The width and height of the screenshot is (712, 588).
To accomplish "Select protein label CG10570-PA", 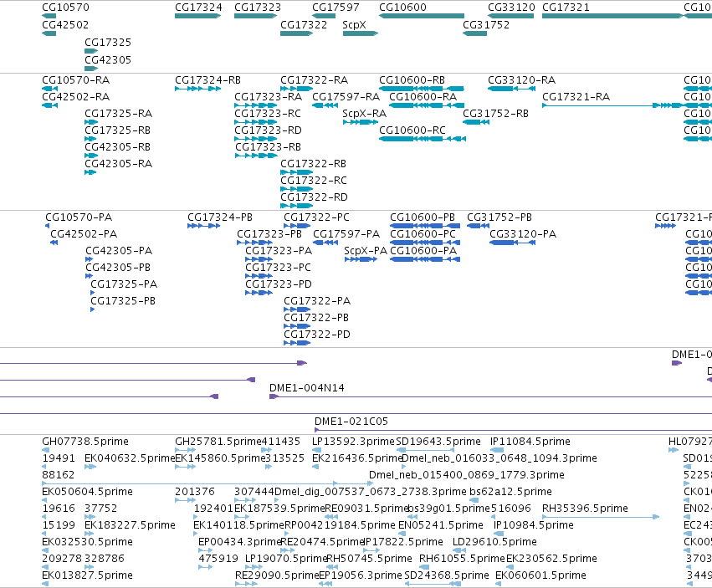I will pos(79,217).
